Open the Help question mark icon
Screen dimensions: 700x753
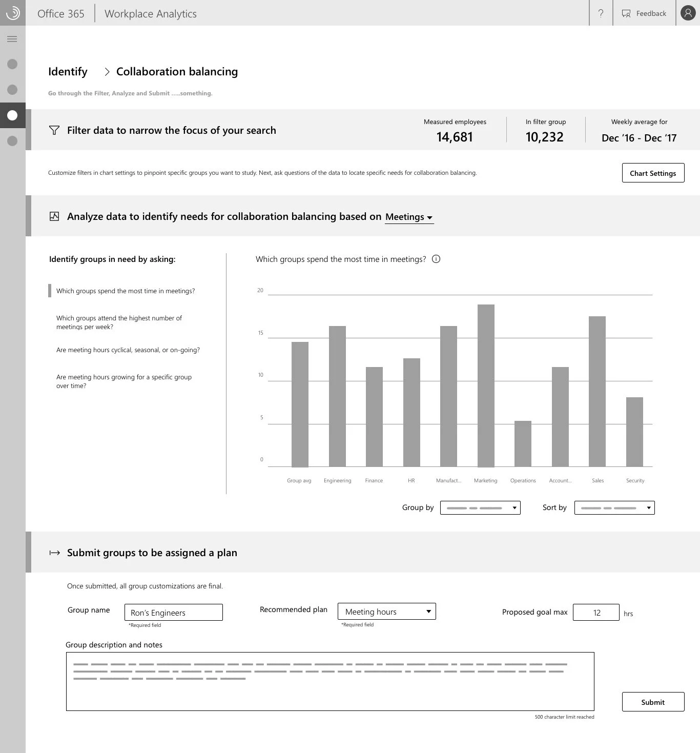[601, 13]
